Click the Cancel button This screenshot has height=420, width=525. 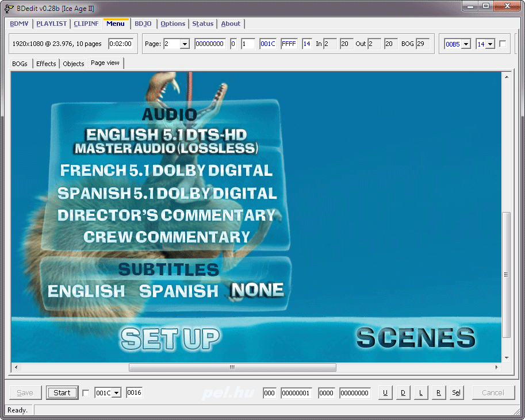(493, 392)
